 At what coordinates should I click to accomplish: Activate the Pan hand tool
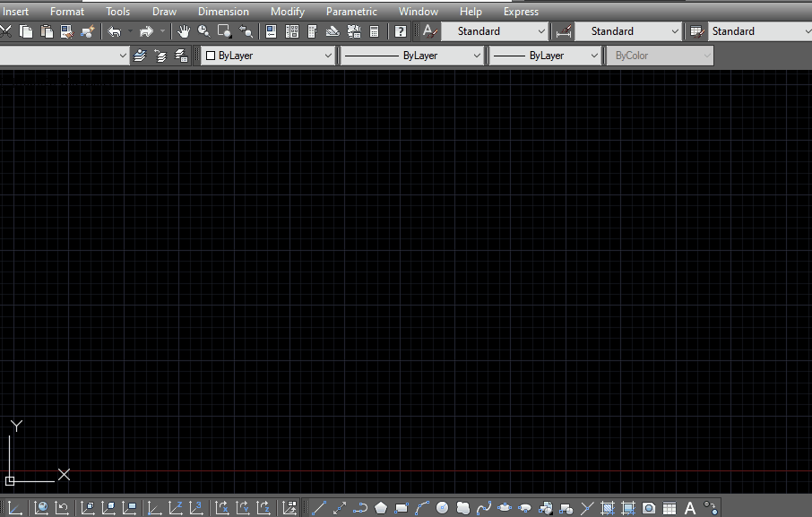(x=184, y=31)
